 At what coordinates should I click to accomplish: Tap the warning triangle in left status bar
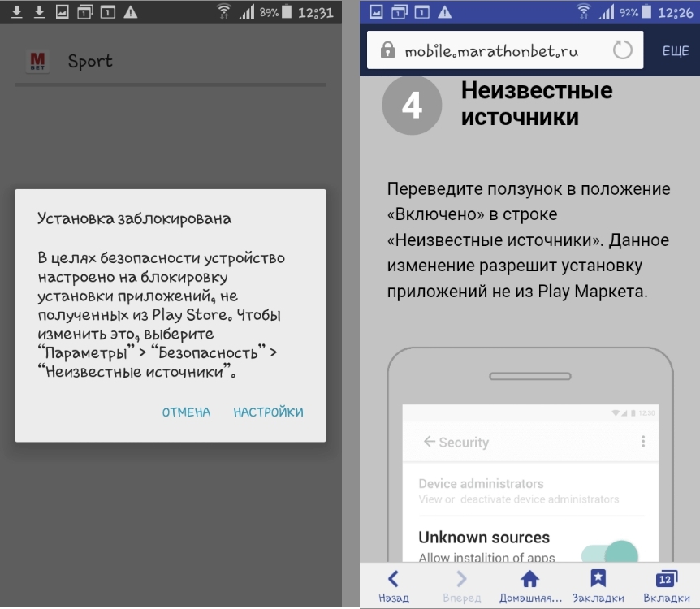pyautogui.click(x=131, y=12)
